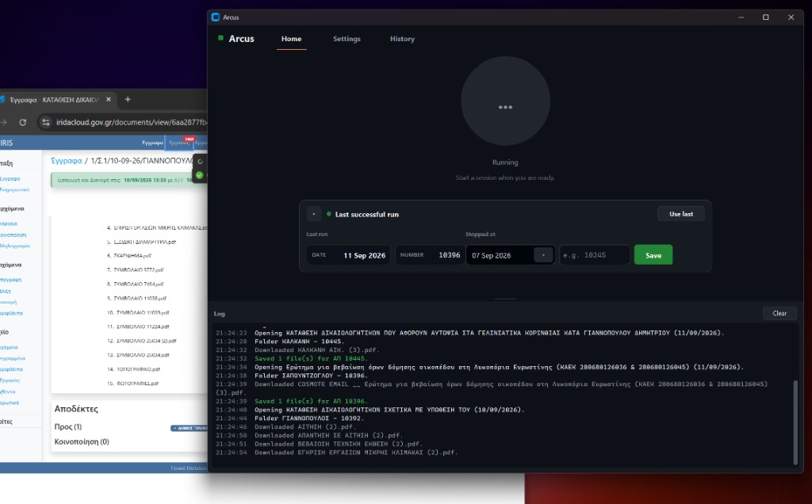The width and height of the screenshot is (812, 504).
Task: Click the log panel vertical scrollbar
Action: pyautogui.click(x=795, y=422)
